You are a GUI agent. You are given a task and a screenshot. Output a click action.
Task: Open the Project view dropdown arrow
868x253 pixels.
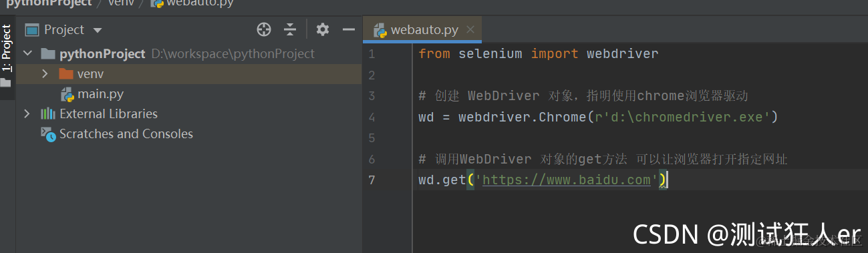click(x=98, y=30)
